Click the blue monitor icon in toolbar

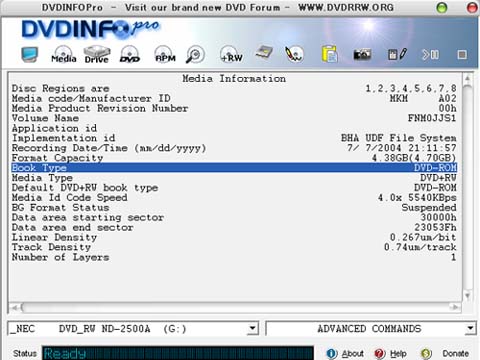[29, 54]
